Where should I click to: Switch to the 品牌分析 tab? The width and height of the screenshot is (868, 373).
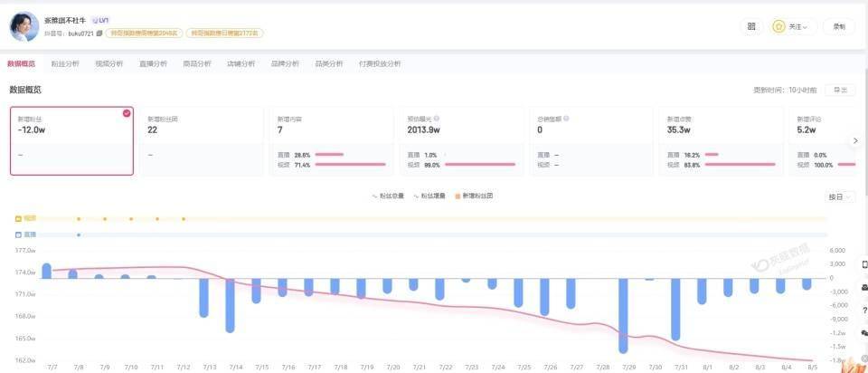(285, 63)
